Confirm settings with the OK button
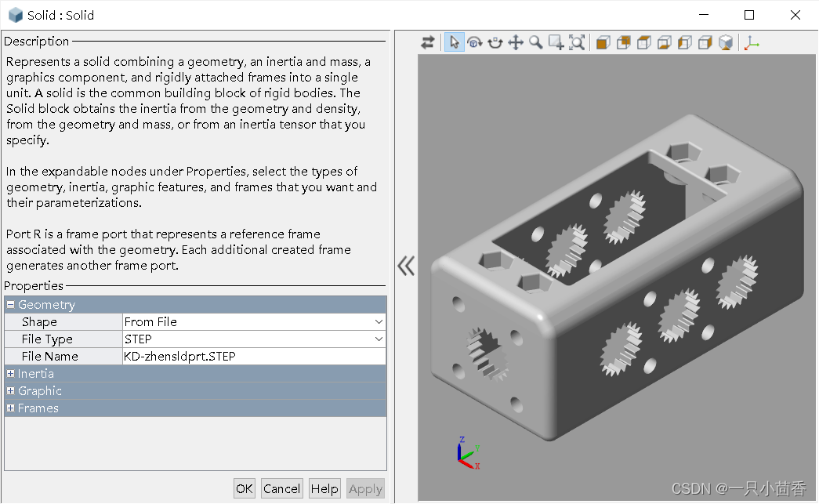 tap(244, 488)
